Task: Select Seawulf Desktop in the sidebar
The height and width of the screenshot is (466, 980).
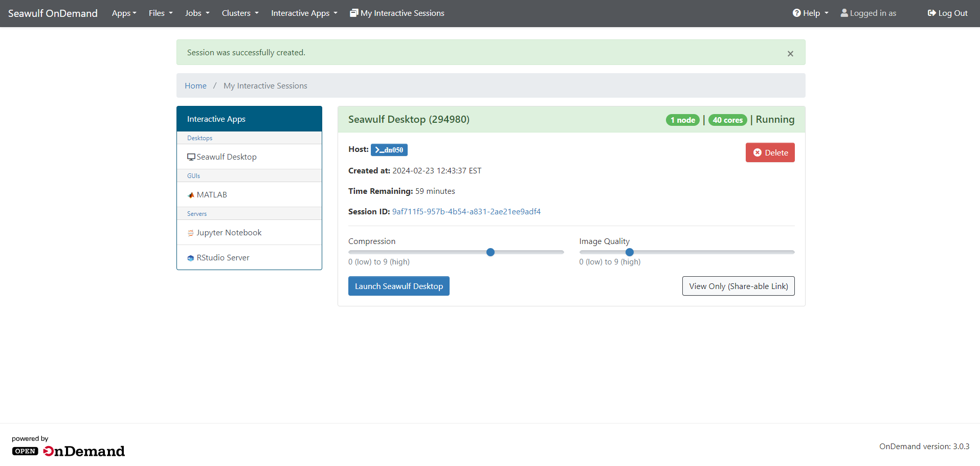Action: [249, 157]
